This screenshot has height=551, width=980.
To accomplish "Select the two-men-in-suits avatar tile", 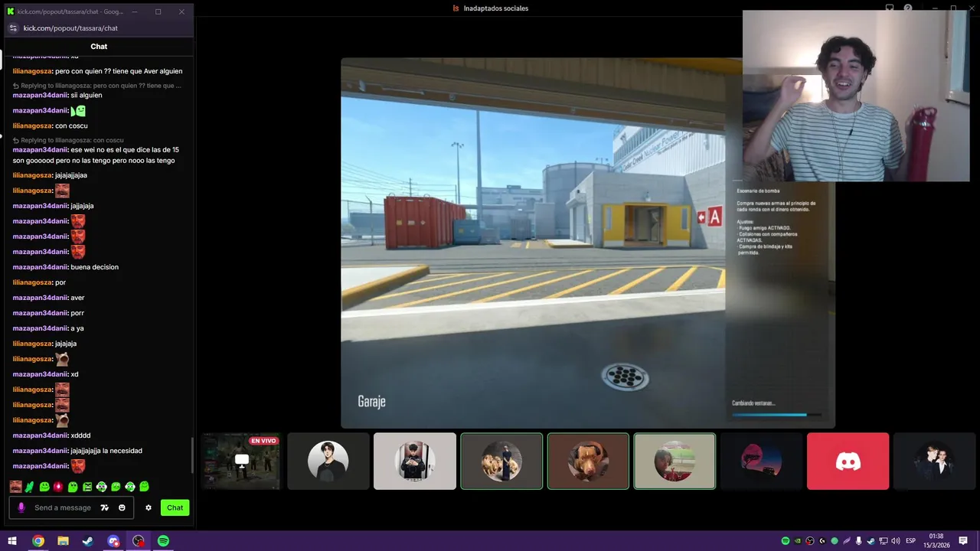I will (934, 461).
